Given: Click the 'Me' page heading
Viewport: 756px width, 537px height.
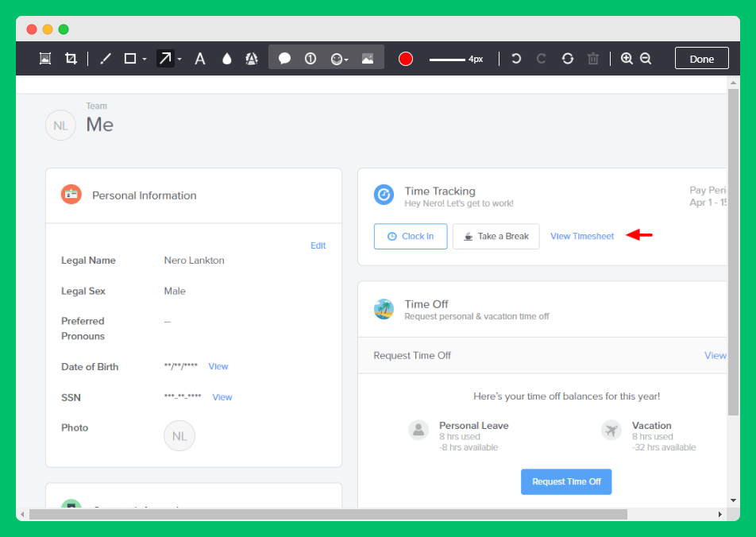Looking at the screenshot, I should [100, 125].
